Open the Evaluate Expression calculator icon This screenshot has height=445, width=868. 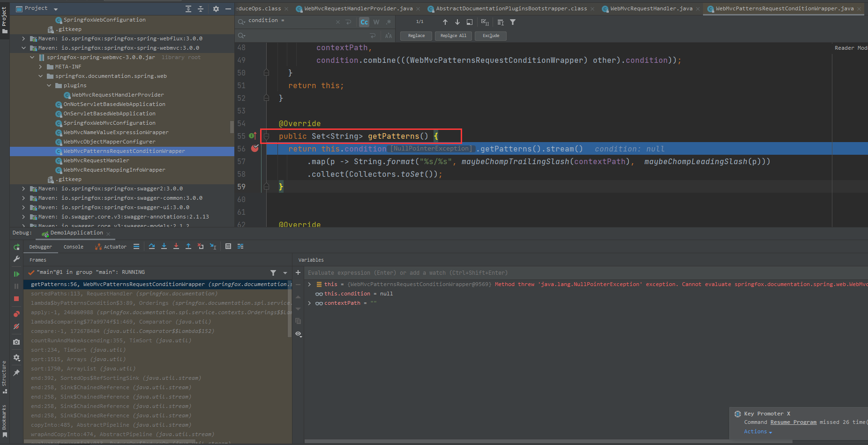click(x=228, y=246)
